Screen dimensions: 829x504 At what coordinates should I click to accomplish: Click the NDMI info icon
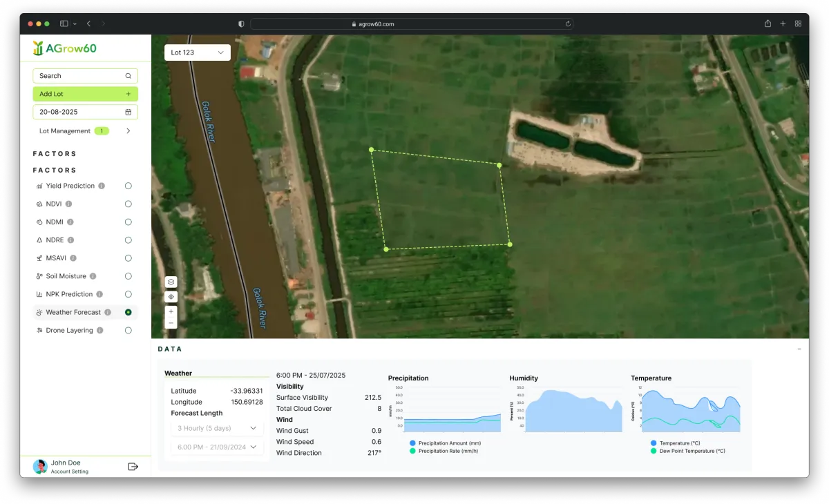click(x=70, y=222)
